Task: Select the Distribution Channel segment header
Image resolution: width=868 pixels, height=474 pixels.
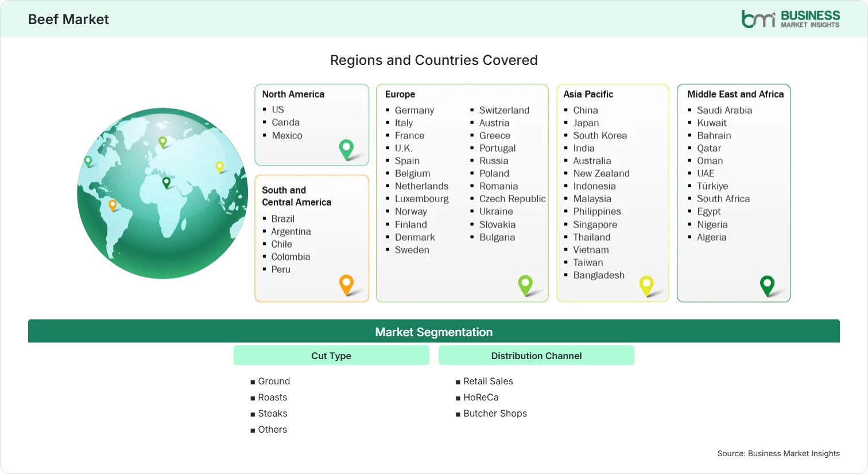Action: (x=536, y=356)
